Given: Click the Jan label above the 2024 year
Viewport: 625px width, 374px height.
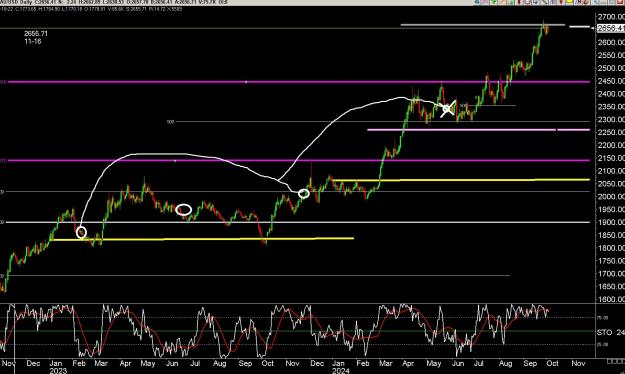Looking at the screenshot, I should coord(338,363).
